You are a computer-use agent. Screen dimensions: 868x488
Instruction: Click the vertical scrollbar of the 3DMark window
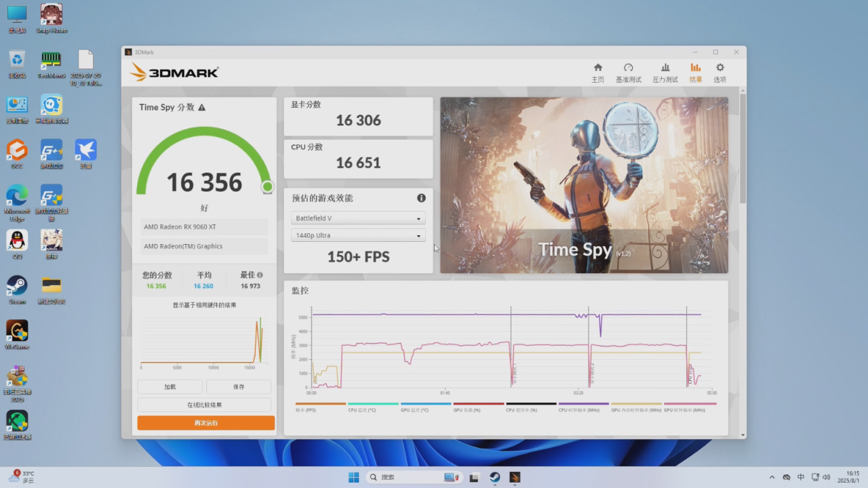pyautogui.click(x=743, y=149)
